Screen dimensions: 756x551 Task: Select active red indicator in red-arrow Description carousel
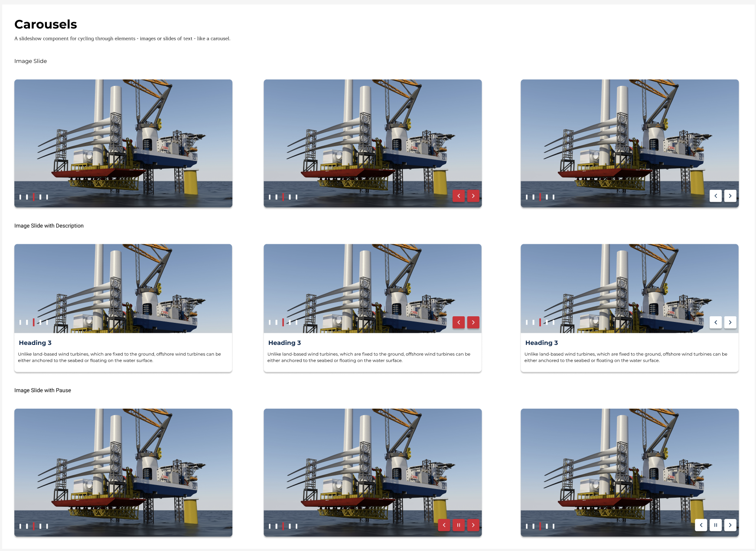click(x=283, y=322)
